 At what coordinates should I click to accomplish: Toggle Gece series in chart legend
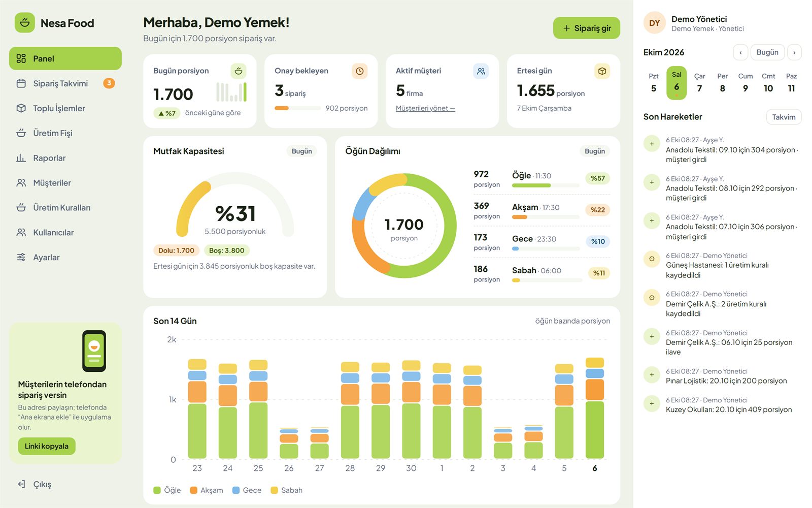coord(247,490)
